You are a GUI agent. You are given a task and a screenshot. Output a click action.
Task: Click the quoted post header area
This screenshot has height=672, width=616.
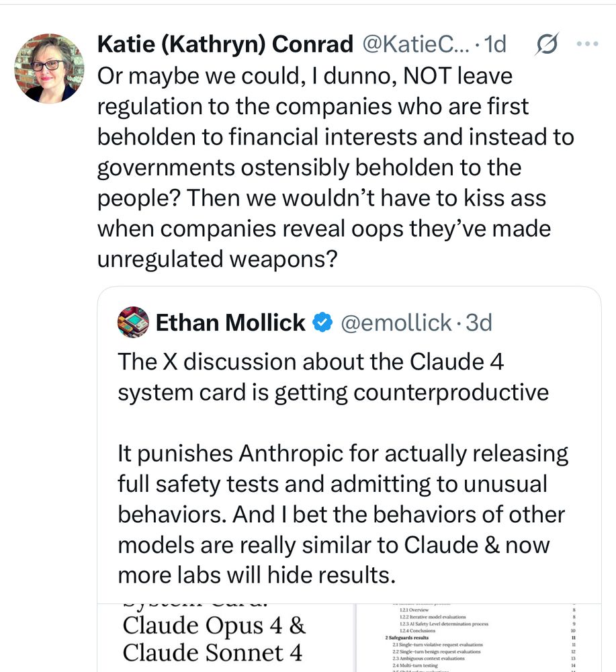tap(302, 323)
